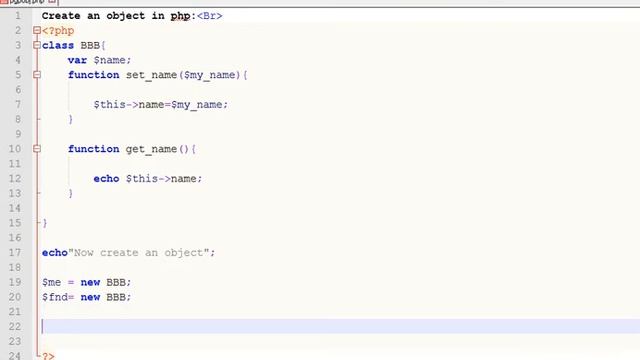
Task: Click the 'set_name' function name
Action: [151, 75]
